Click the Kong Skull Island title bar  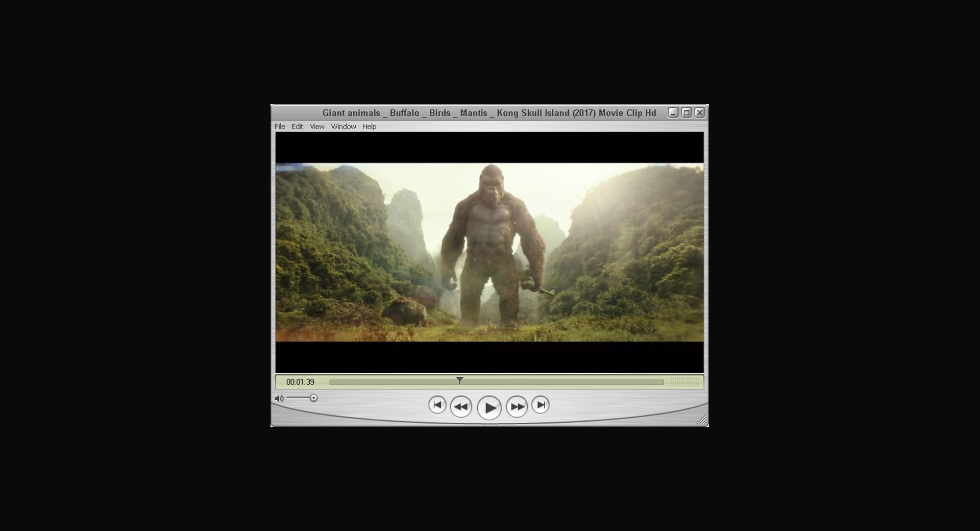[x=490, y=113]
